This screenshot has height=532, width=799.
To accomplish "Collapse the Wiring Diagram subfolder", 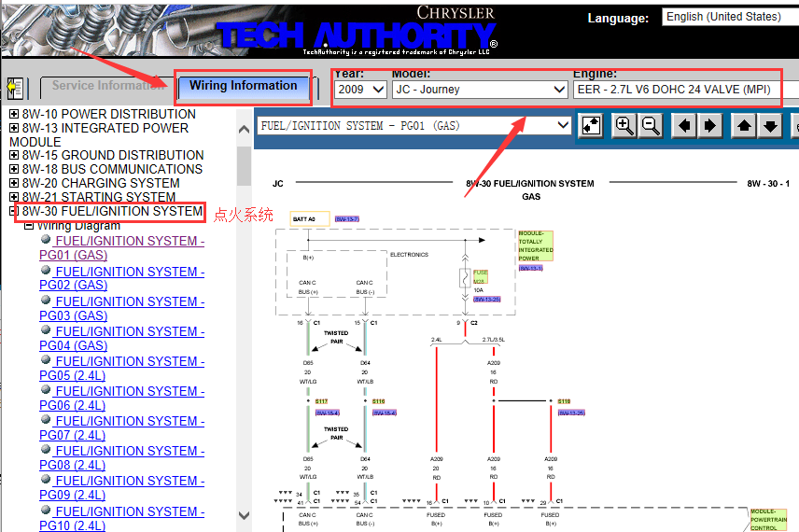I will [30, 225].
